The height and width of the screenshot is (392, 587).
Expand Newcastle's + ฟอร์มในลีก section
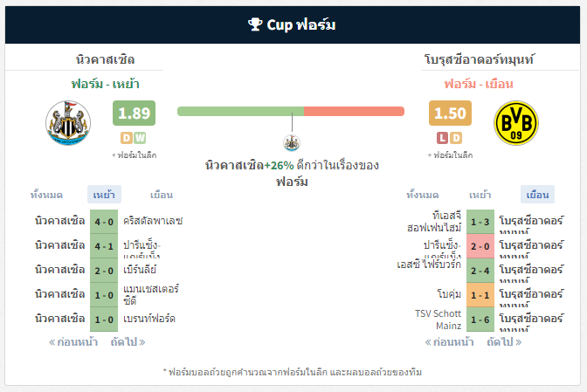pos(134,155)
